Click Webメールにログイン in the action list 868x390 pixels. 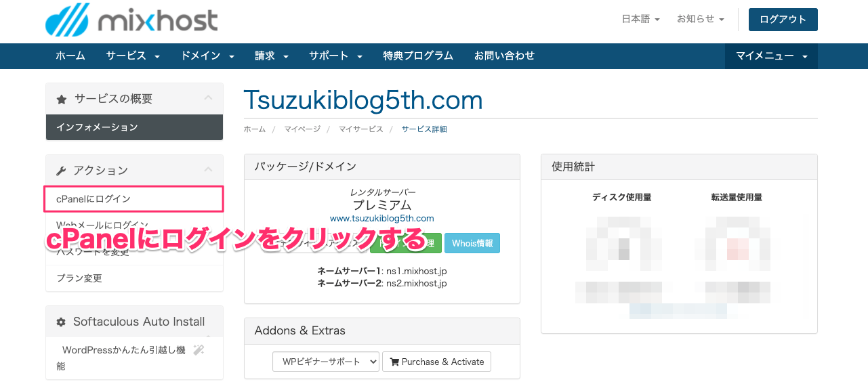point(134,225)
